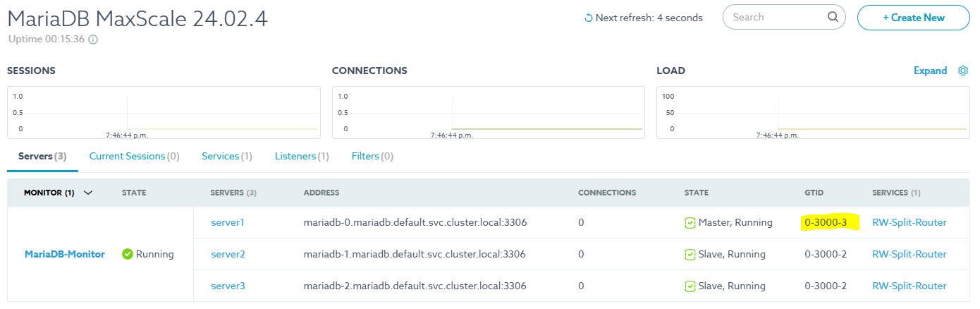Click the SERVERS (3) column header

tap(233, 193)
